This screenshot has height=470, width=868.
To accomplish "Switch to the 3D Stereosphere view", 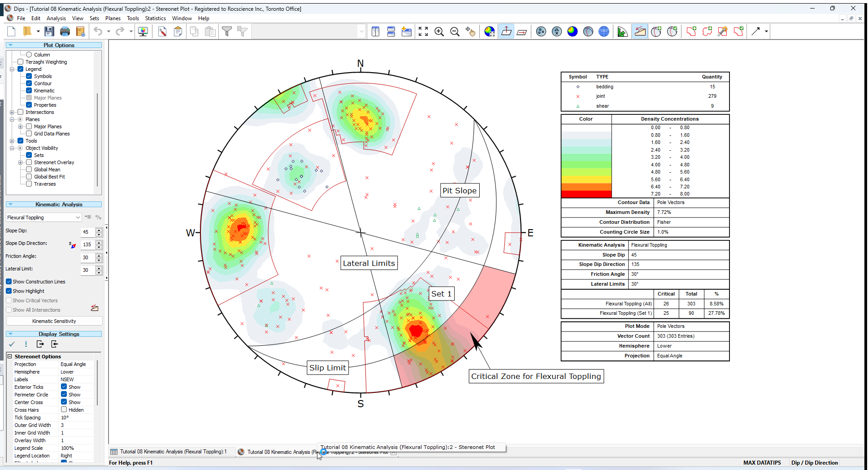I will (604, 31).
